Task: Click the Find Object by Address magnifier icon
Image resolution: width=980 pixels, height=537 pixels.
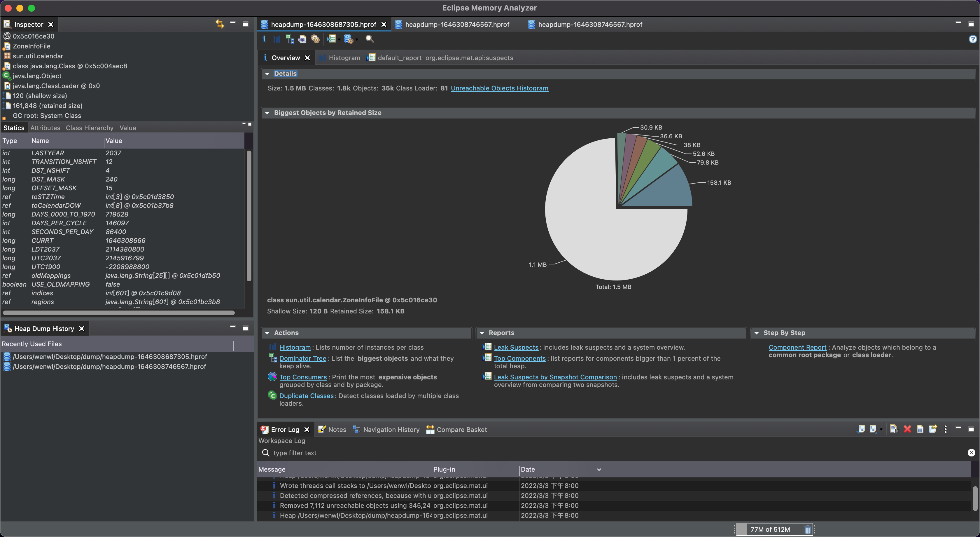Action: point(370,39)
